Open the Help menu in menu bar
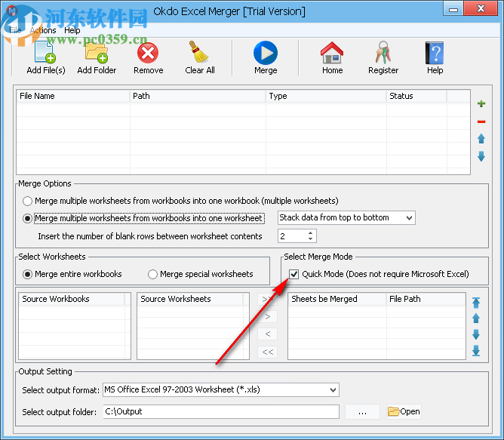This screenshot has width=504, height=440. click(72, 30)
